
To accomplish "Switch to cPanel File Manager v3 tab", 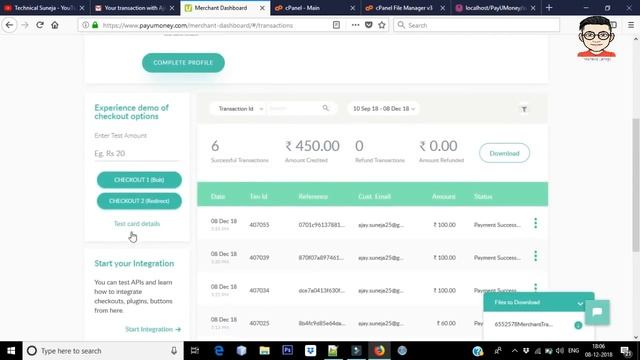I will [404, 8].
